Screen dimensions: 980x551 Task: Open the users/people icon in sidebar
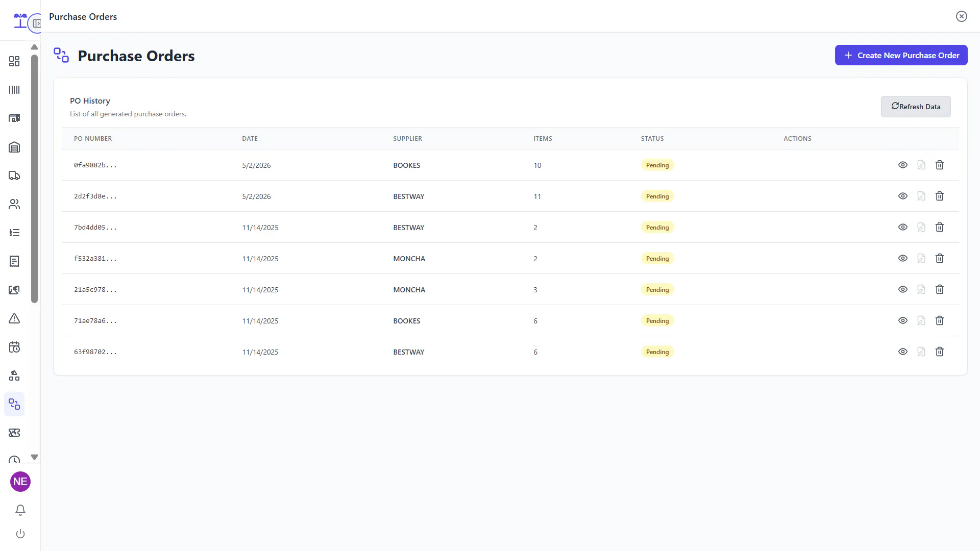point(14,204)
